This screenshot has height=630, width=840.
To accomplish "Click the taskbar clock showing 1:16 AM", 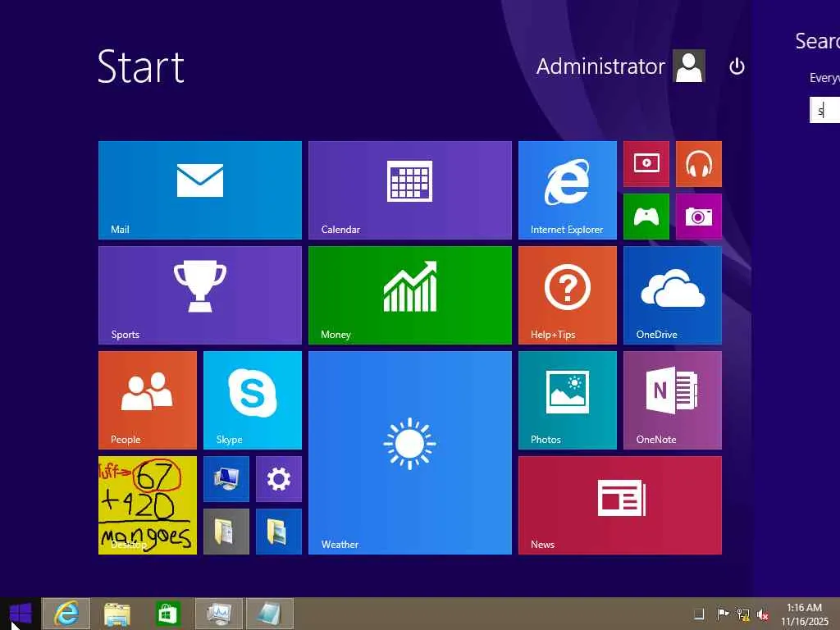I will point(805,614).
